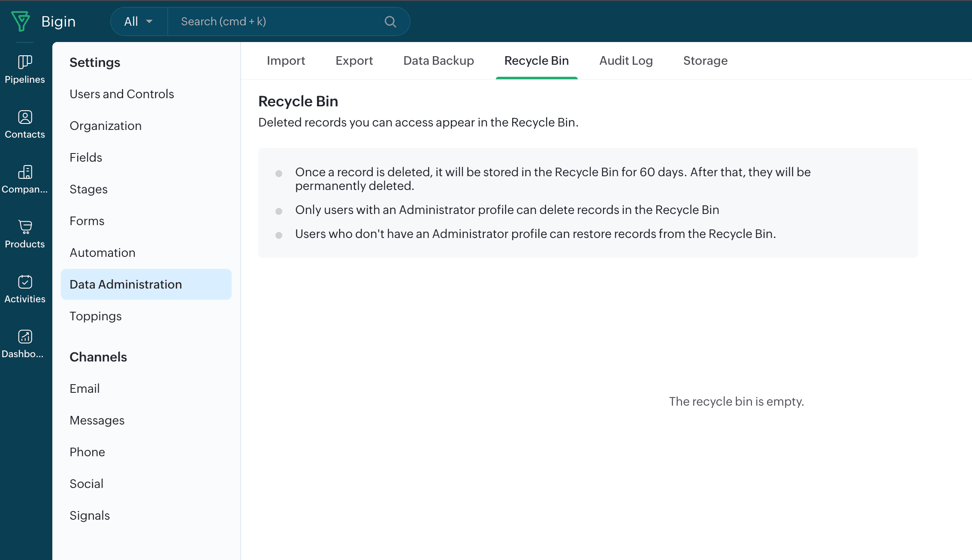Switch to the Audit Log tab
Screen dimensions: 972x560
[x=625, y=61]
